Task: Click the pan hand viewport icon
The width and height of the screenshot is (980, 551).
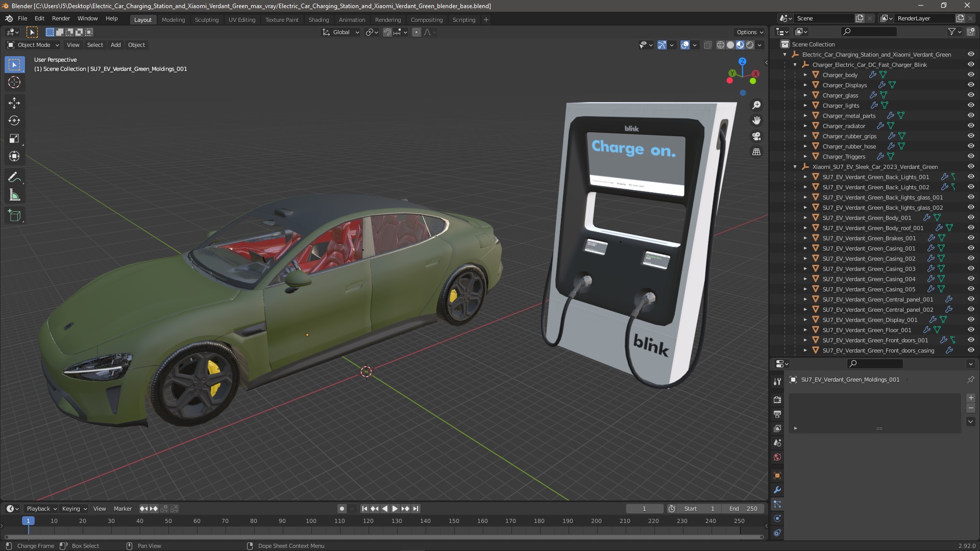Action: (x=756, y=120)
